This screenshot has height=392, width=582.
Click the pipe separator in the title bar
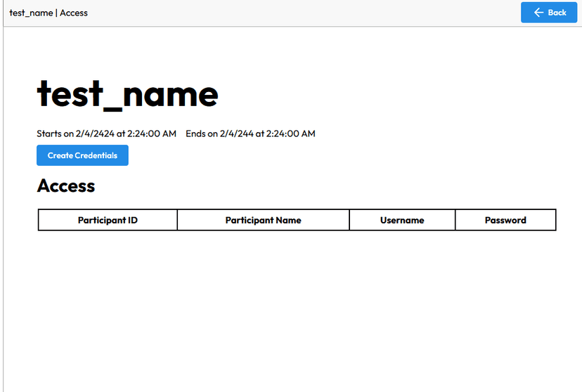56,13
